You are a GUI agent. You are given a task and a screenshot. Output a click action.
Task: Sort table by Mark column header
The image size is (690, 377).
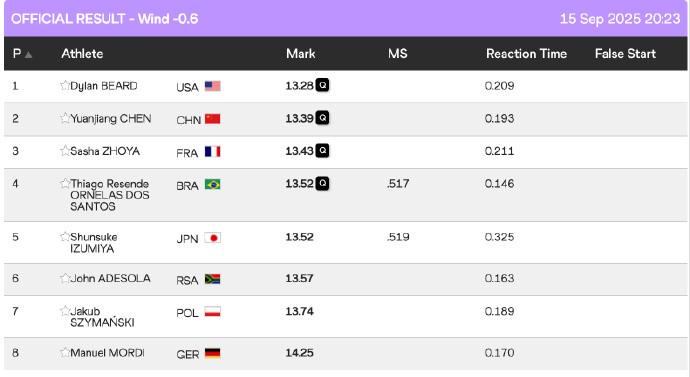tap(301, 54)
